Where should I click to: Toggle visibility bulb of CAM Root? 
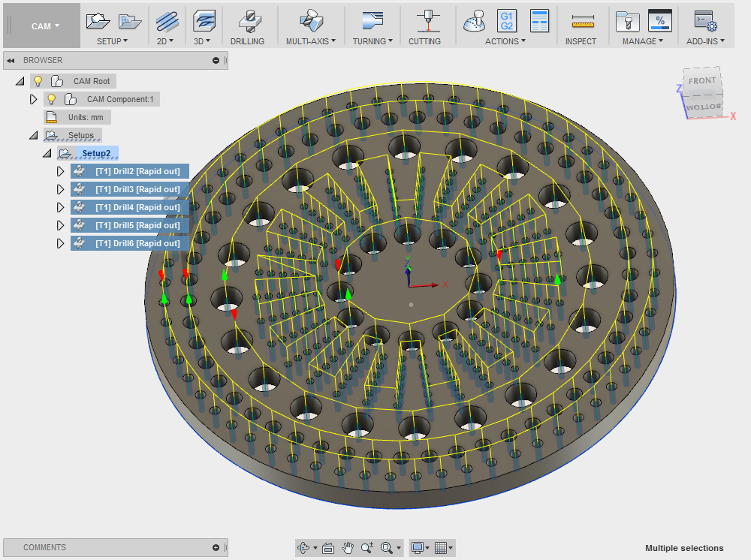(x=38, y=80)
